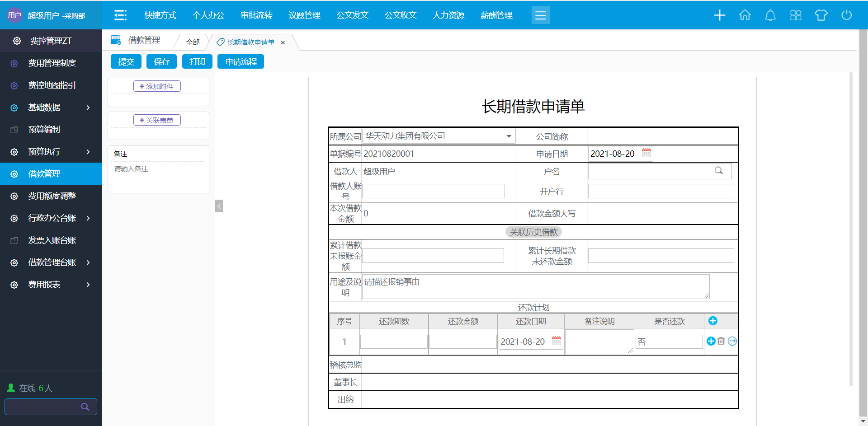This screenshot has height=426, width=868.
Task: Click the 用途及说明 text area
Action: point(535,286)
